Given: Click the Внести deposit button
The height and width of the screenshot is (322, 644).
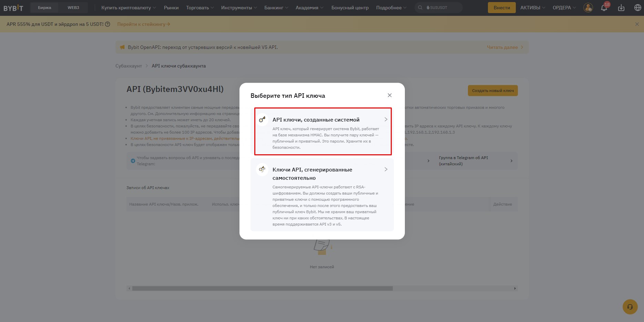Looking at the screenshot, I should [502, 8].
